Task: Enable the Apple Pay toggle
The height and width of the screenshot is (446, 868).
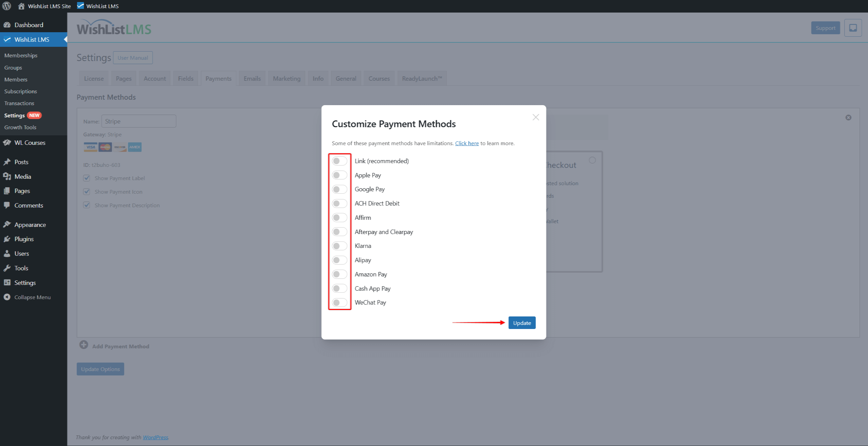Action: 339,175
